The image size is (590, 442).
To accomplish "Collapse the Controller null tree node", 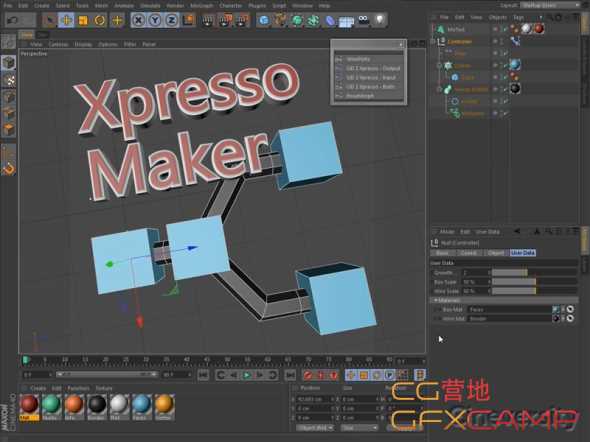I will (433, 41).
